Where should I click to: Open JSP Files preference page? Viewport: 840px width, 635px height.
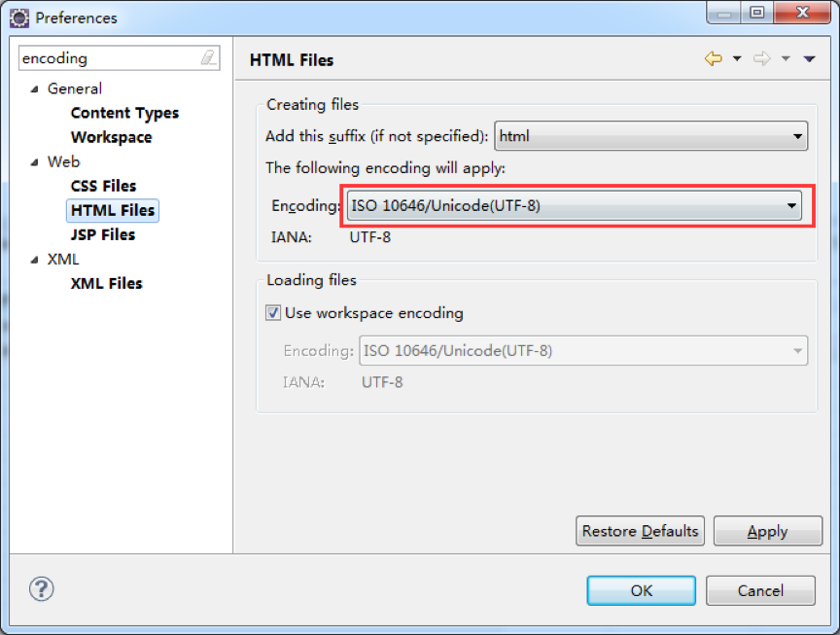[x=102, y=234]
